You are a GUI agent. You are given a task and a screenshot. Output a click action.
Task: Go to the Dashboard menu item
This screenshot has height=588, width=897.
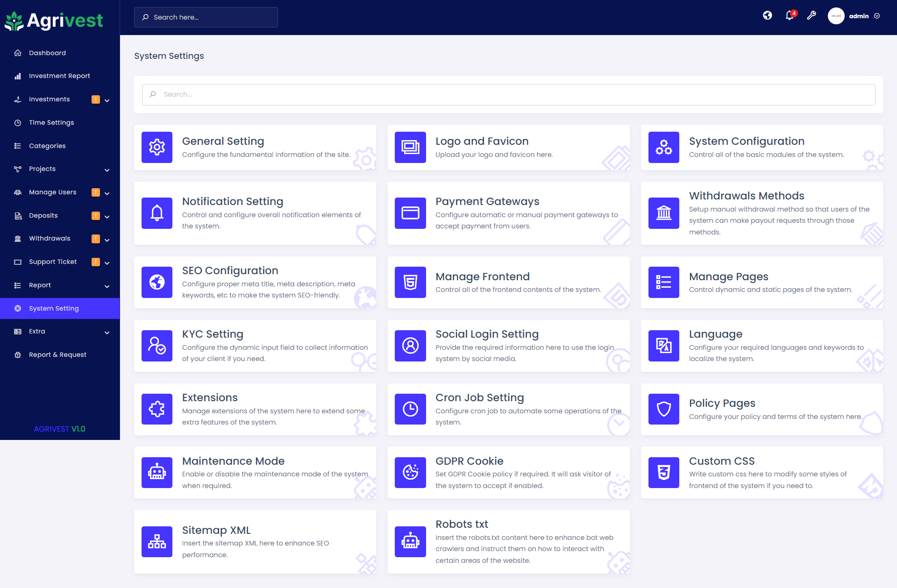pyautogui.click(x=47, y=52)
